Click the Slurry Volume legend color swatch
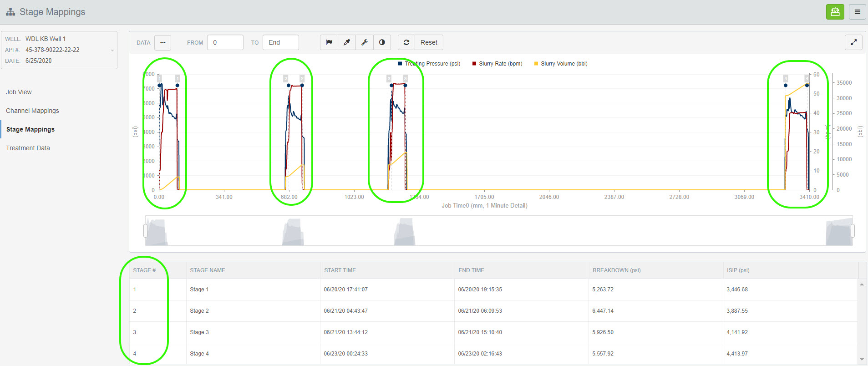 click(x=536, y=64)
